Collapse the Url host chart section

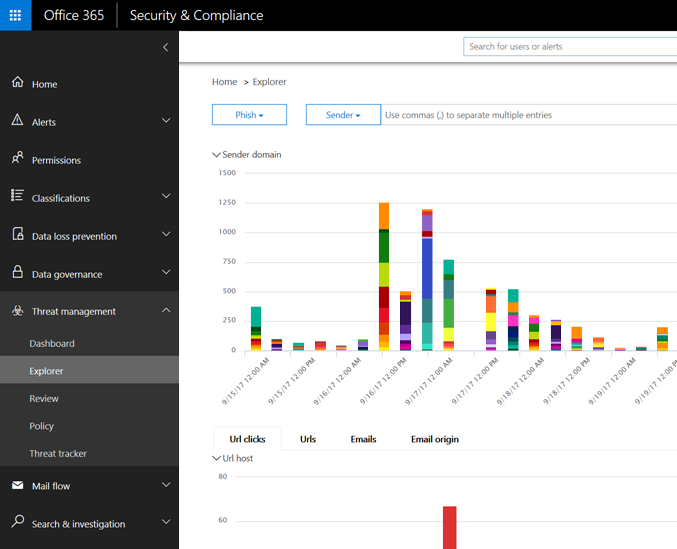[x=216, y=458]
